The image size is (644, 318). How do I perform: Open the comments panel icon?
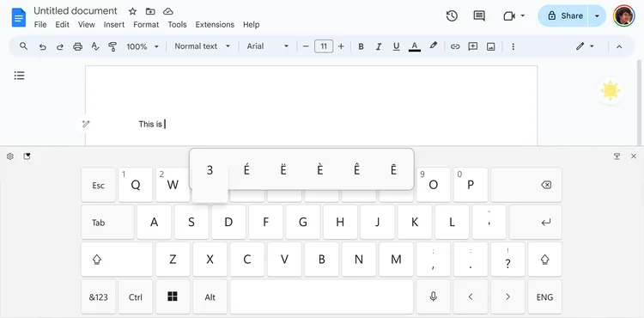coord(479,16)
